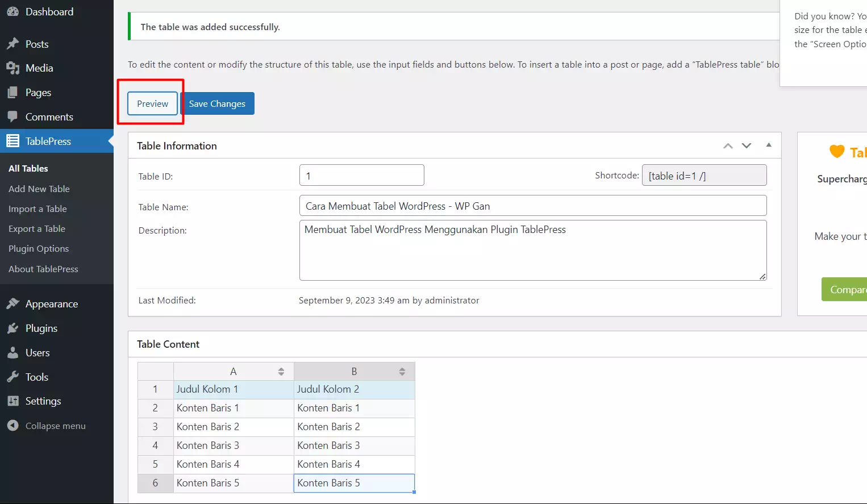
Task: Click the orange TablePress heart icon
Action: click(837, 151)
